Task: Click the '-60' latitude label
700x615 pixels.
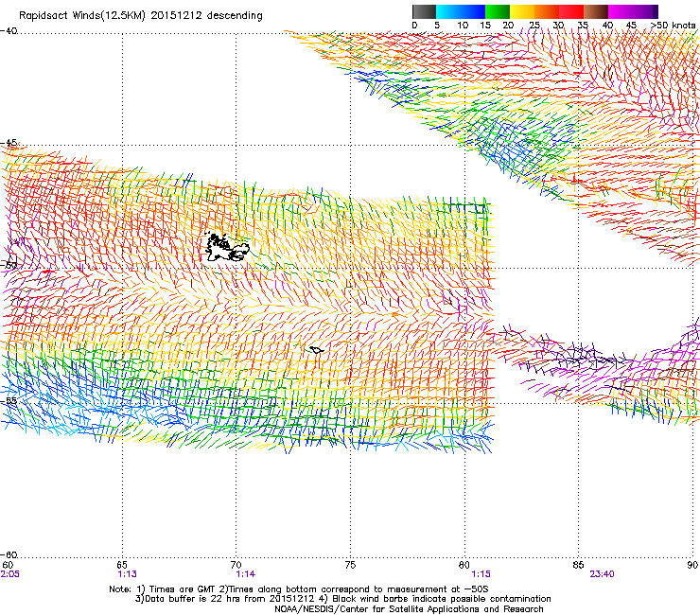Action: pyautogui.click(x=9, y=555)
